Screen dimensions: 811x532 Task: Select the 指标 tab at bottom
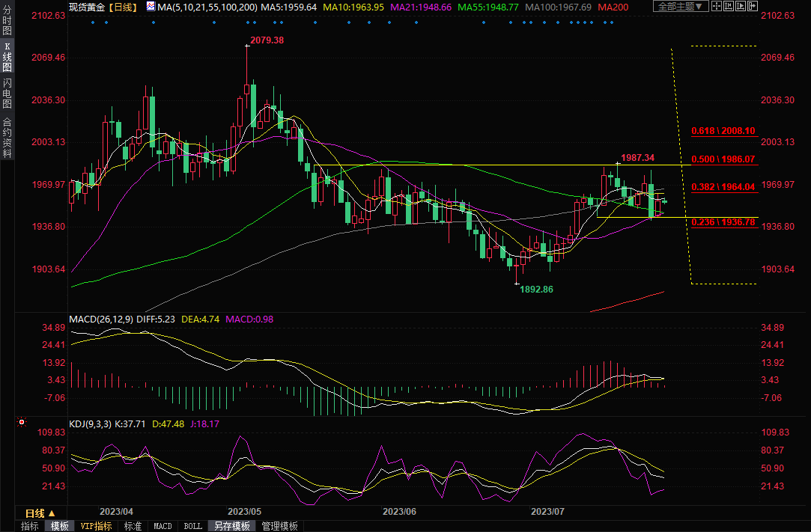tap(30, 526)
